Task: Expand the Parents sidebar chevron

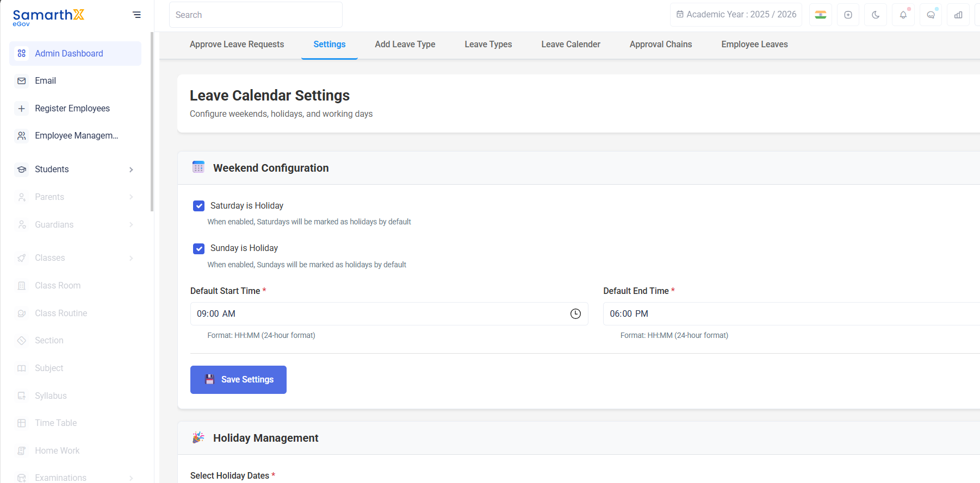Action: coord(131,197)
